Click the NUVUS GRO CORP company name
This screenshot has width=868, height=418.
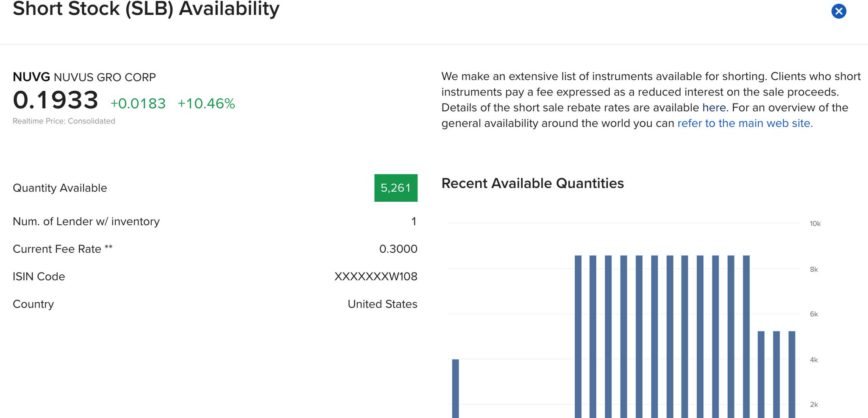click(105, 77)
